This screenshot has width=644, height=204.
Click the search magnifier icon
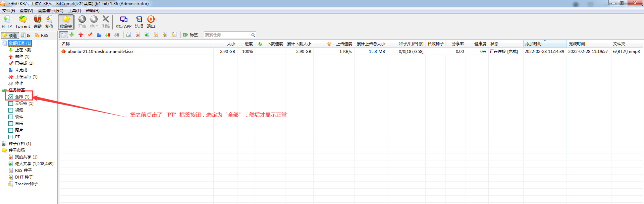pyautogui.click(x=253, y=35)
